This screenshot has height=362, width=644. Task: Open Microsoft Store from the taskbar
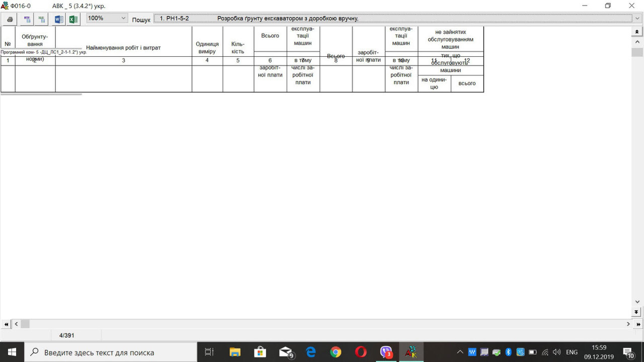click(x=260, y=352)
